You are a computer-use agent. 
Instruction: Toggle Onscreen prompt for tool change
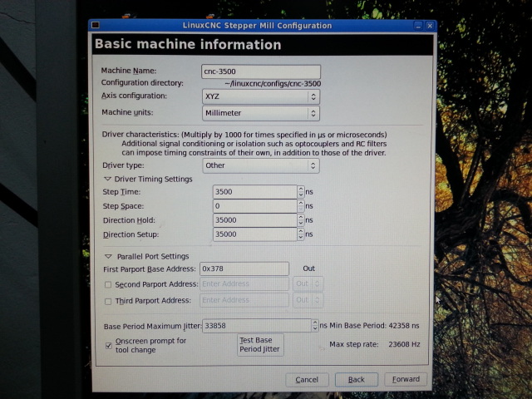point(109,346)
